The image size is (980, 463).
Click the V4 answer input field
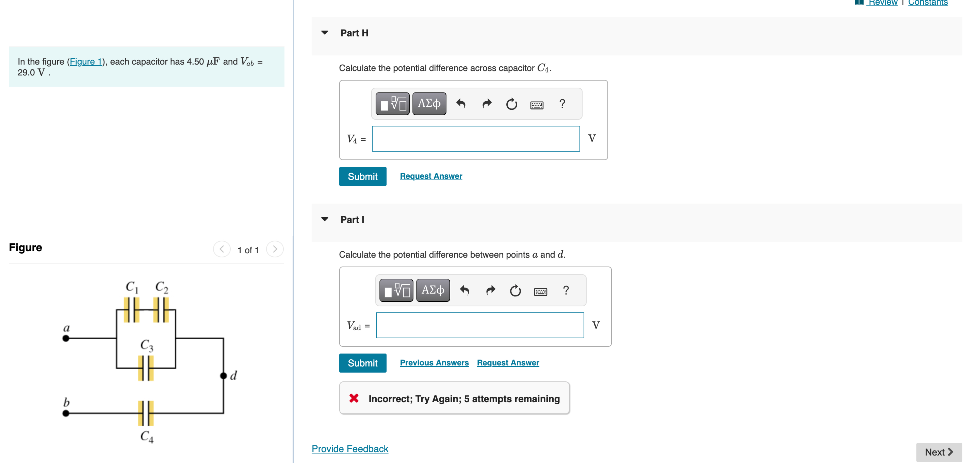(x=476, y=139)
